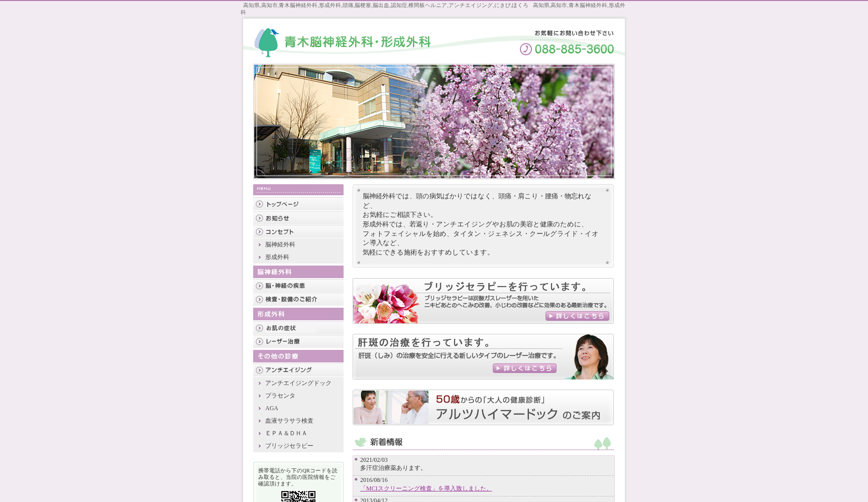868x502 pixels.
Task: Select お肌の症状 under 形成外科
Action: pos(280,328)
